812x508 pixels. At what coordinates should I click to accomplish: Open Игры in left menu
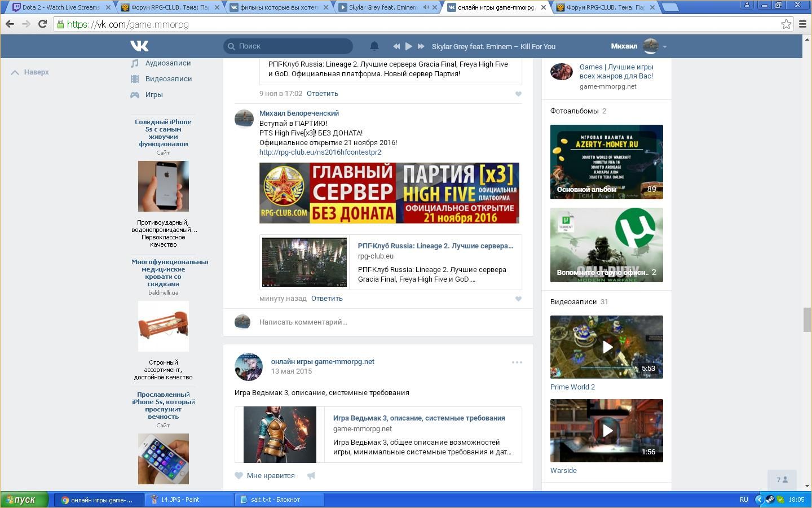pyautogui.click(x=154, y=95)
